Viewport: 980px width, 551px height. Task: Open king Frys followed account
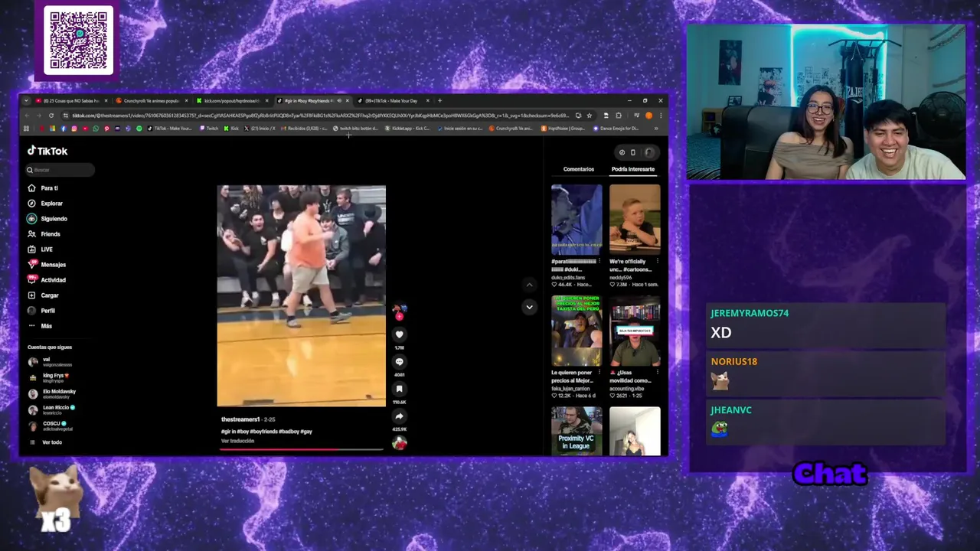tap(50, 377)
